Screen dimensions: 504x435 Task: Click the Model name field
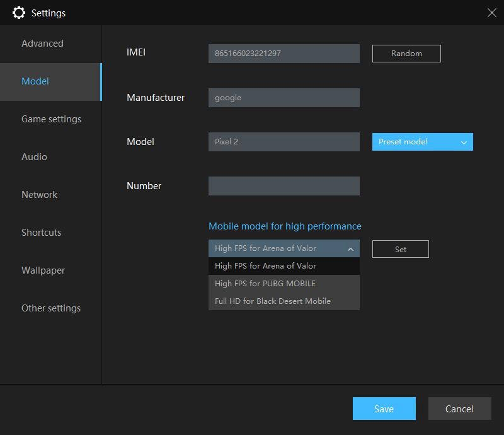tap(283, 142)
